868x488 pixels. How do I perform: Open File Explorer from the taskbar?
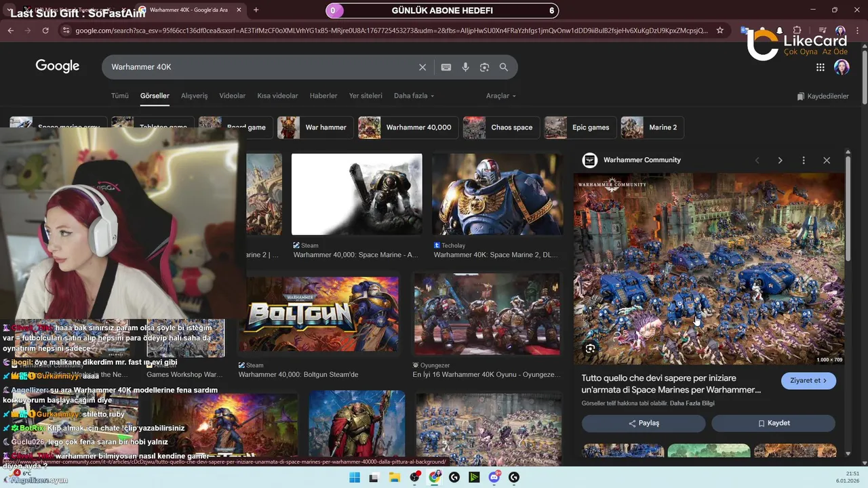(395, 478)
